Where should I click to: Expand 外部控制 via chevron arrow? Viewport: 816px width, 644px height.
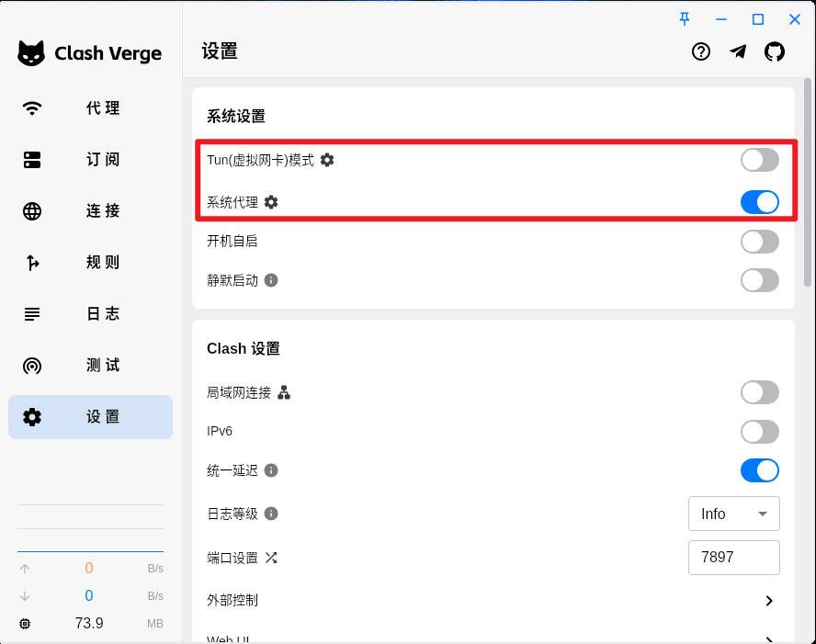[769, 601]
